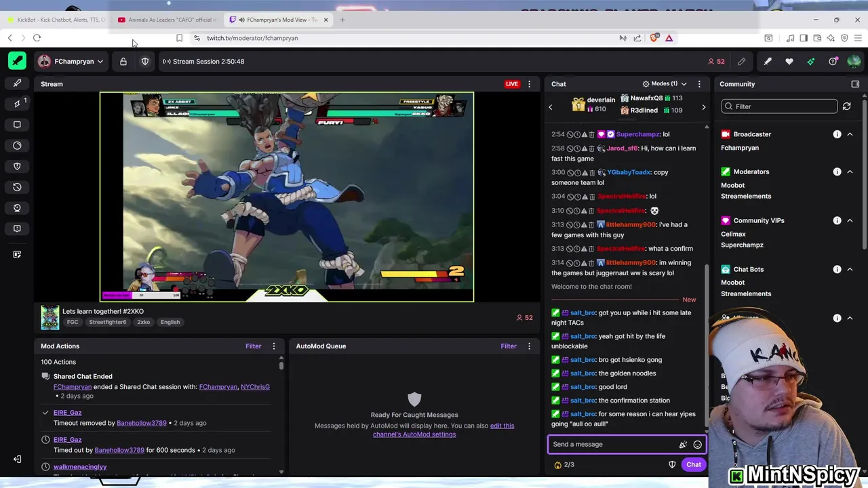Open the circular timer sidebar icon
868x488 pixels.
click(x=17, y=145)
